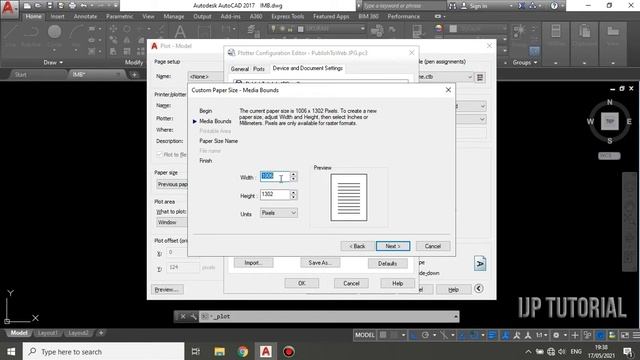Click OK in Plotter Configuration Editor
640x360 pixels.
click(x=302, y=283)
